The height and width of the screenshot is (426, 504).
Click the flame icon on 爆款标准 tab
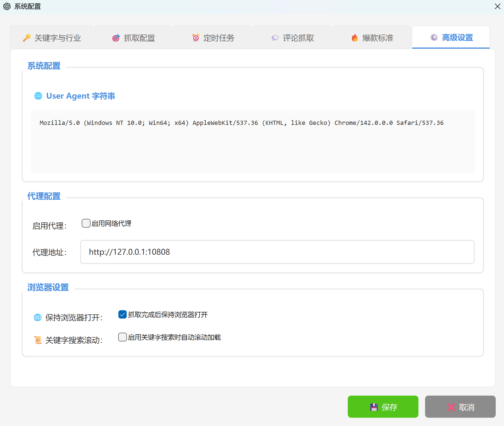coord(354,38)
